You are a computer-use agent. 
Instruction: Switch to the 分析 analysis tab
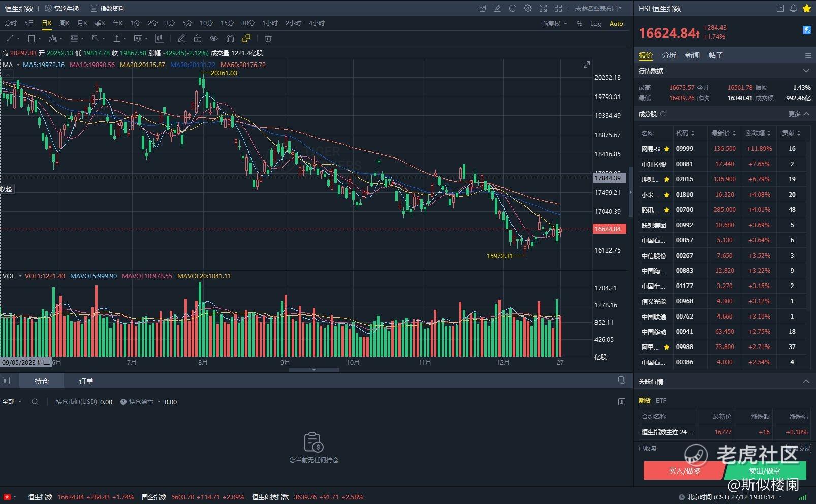pos(669,55)
